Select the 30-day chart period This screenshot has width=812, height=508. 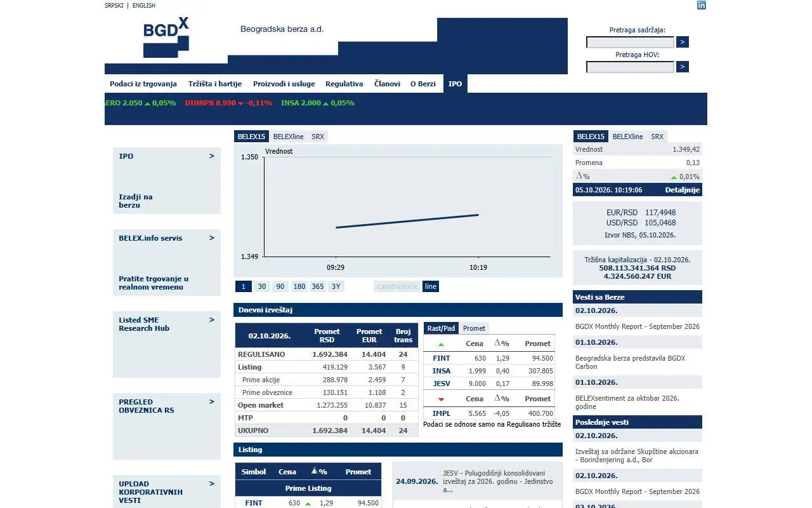pos(262,286)
